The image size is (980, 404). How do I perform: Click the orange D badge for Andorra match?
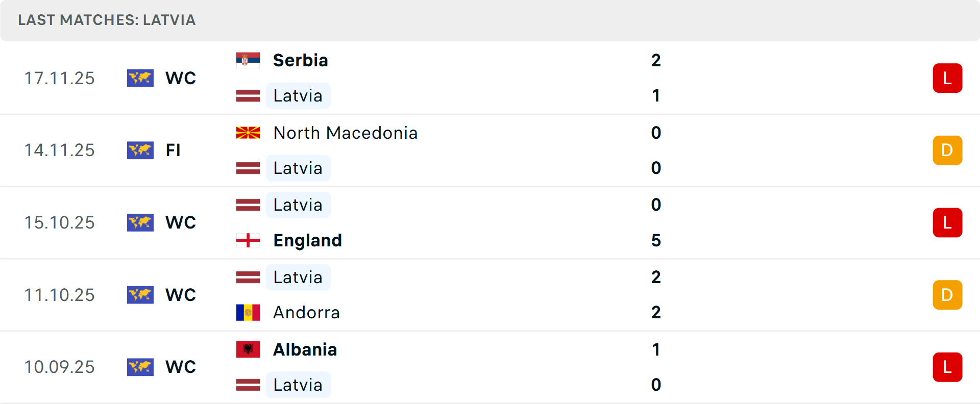pyautogui.click(x=947, y=295)
